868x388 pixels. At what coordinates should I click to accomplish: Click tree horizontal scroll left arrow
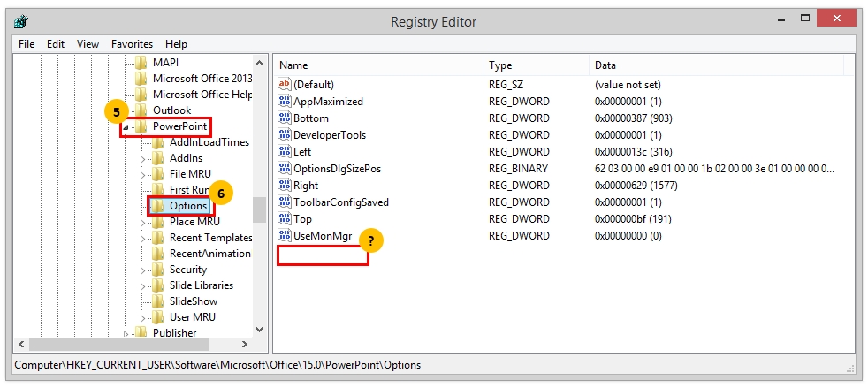coord(21,344)
